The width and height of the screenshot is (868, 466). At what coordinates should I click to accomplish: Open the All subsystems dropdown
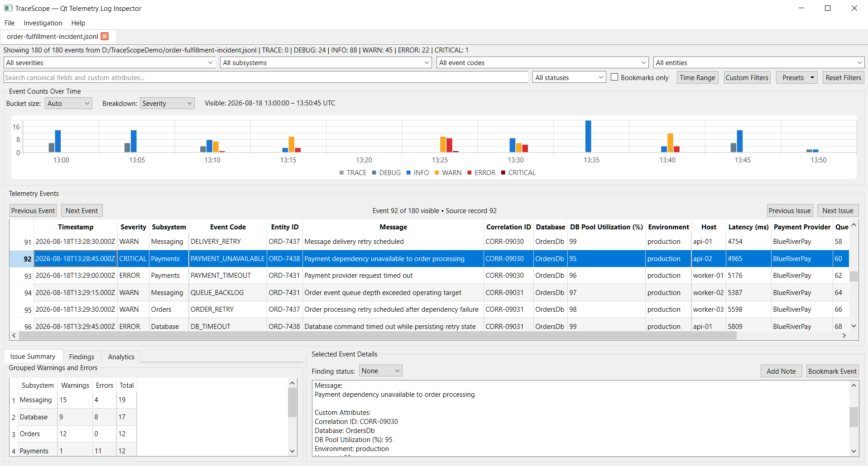(326, 63)
